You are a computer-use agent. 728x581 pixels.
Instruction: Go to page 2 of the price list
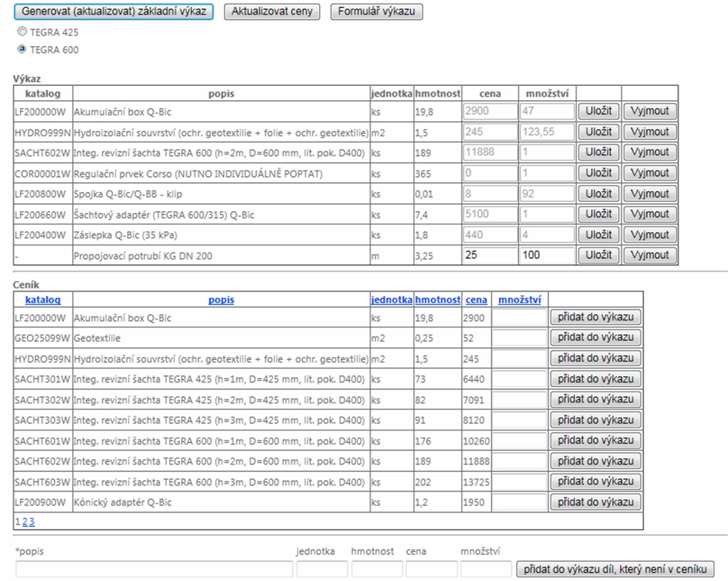(x=24, y=521)
